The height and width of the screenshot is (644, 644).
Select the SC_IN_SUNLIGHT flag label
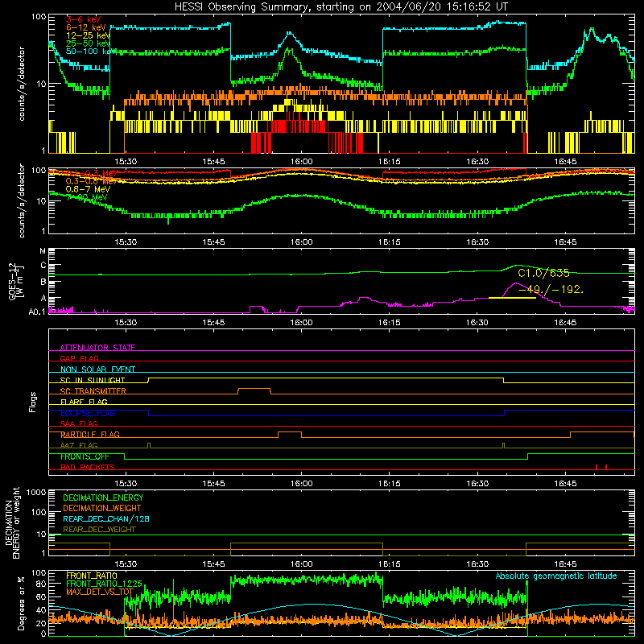tap(93, 380)
